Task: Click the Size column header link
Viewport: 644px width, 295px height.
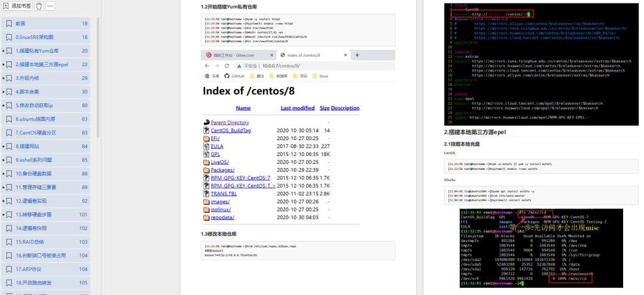Action: coord(324,108)
